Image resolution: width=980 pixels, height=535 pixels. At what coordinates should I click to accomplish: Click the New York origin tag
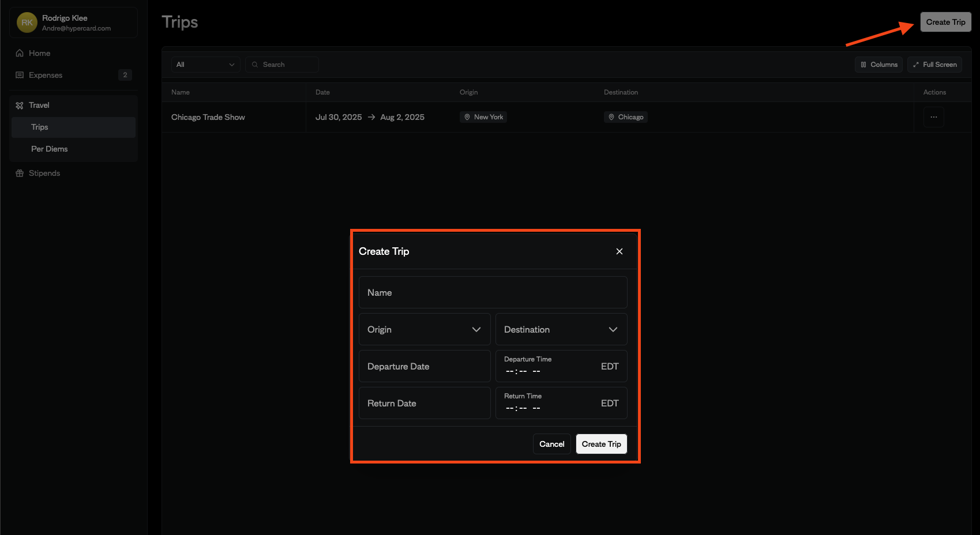483,117
